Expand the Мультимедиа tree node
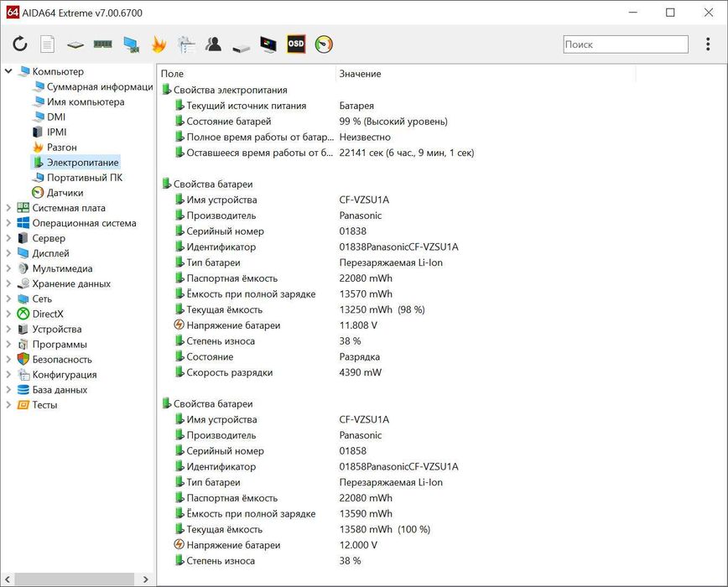The height and width of the screenshot is (587, 728). pos(8,268)
